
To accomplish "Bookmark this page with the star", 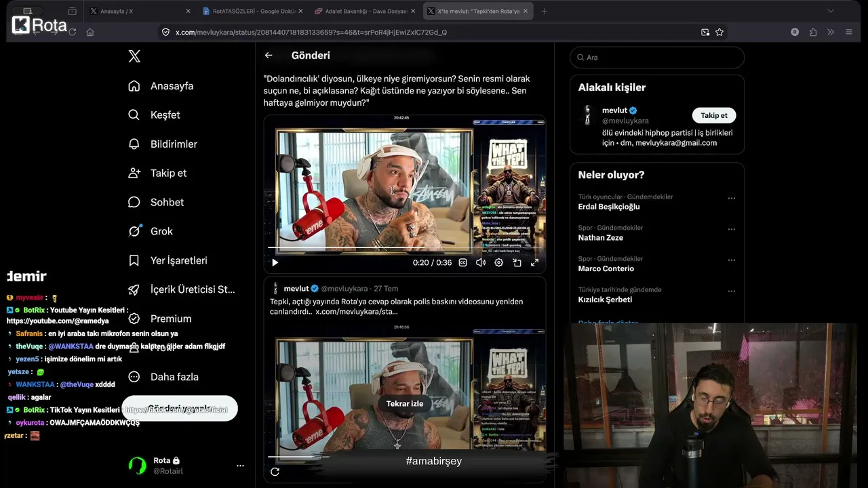I will [x=719, y=32].
